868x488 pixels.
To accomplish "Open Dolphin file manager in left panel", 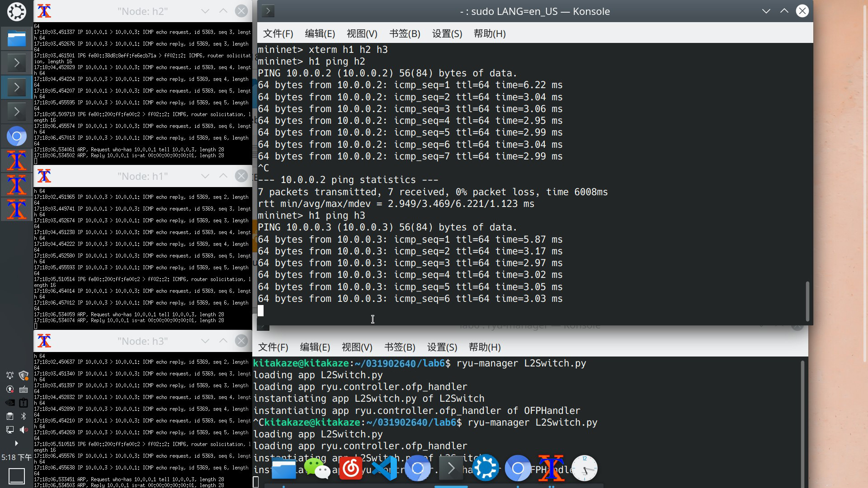I will click(x=16, y=39).
